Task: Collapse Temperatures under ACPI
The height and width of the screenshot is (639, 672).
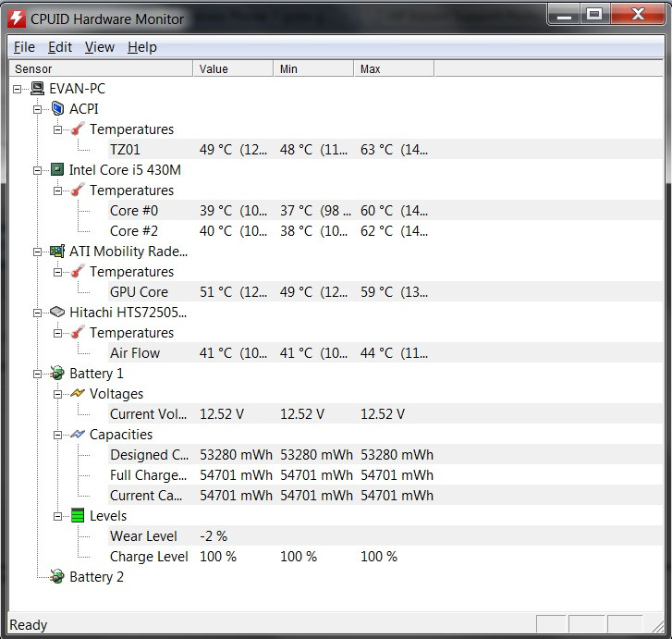Action: coord(57,129)
